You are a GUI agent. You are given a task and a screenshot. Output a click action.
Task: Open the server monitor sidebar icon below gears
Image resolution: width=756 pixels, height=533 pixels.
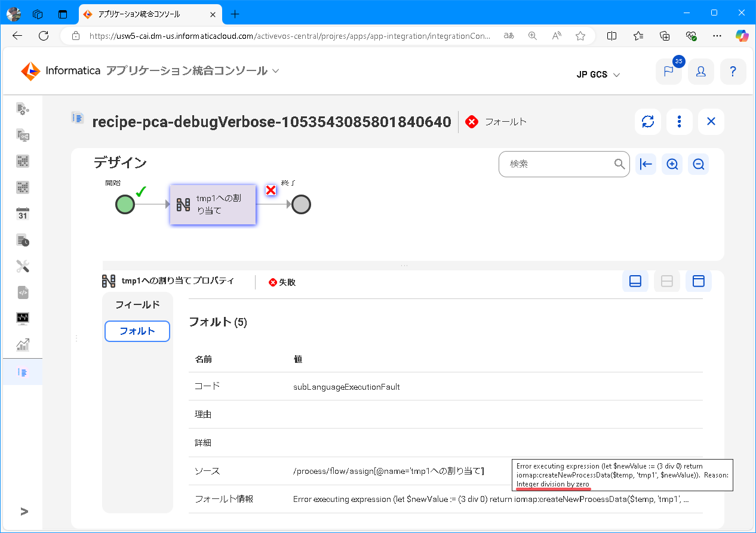coord(23,135)
